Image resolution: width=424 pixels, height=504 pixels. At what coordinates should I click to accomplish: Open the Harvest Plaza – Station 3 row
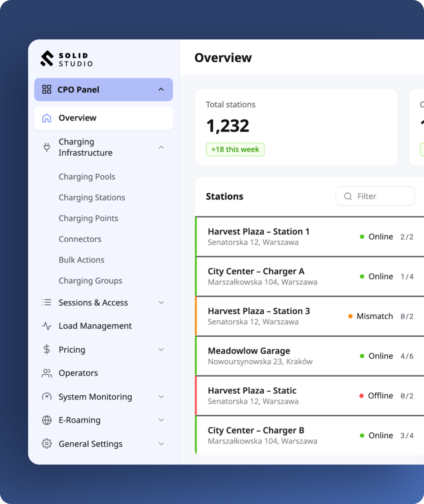click(310, 316)
